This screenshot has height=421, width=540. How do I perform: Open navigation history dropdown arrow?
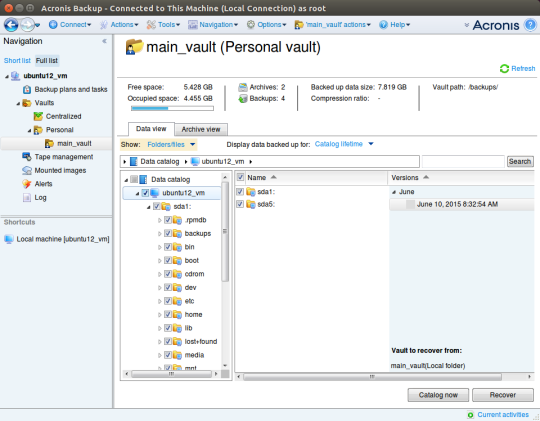[38, 25]
